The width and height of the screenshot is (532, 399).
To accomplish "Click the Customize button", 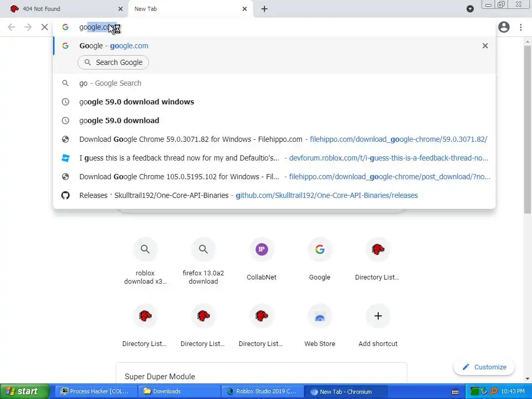I will 484,367.
